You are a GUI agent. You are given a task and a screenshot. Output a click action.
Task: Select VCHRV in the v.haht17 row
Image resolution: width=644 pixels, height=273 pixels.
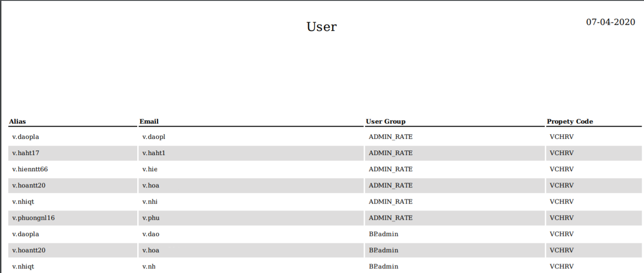coord(562,153)
